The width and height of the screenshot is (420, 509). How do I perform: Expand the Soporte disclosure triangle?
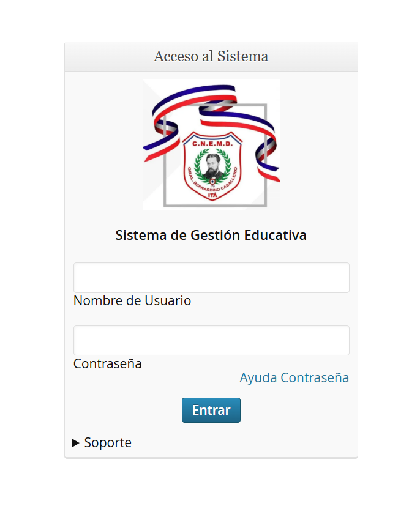coord(76,443)
